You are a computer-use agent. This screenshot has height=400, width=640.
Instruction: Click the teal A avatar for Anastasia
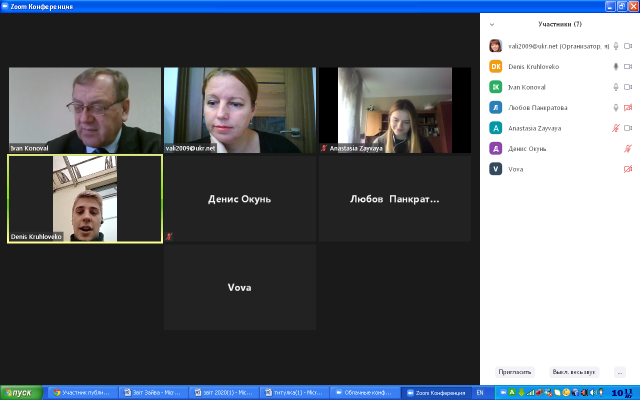click(x=496, y=128)
